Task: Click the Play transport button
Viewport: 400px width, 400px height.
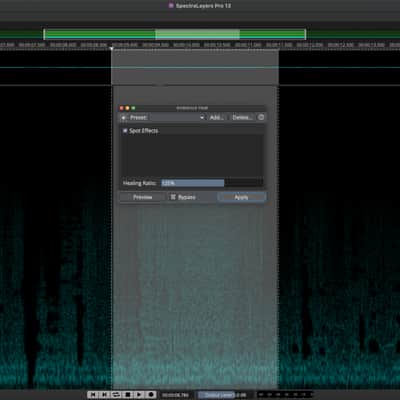Action: click(x=139, y=395)
